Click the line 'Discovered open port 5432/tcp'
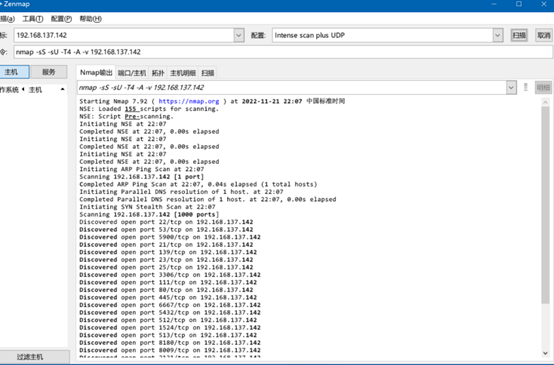 (x=170, y=313)
